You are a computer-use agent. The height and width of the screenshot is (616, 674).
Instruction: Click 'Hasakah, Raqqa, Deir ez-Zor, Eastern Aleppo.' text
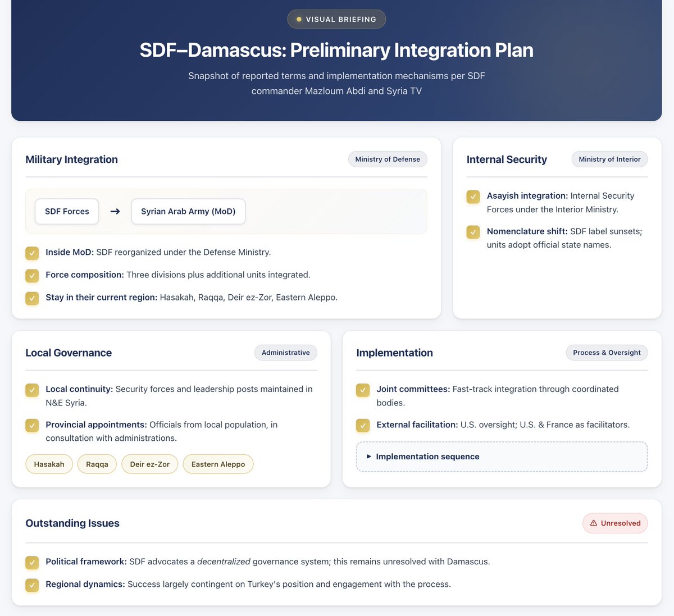(249, 297)
